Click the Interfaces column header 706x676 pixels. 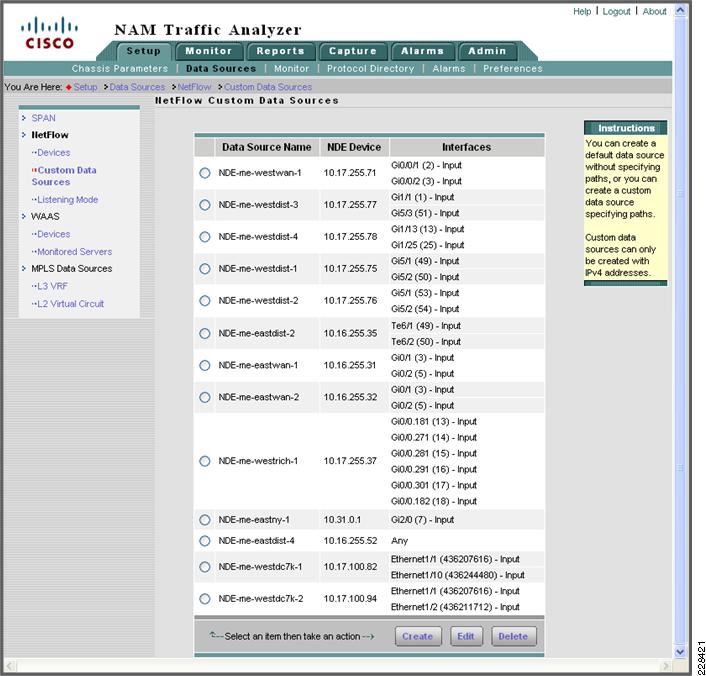click(466, 147)
